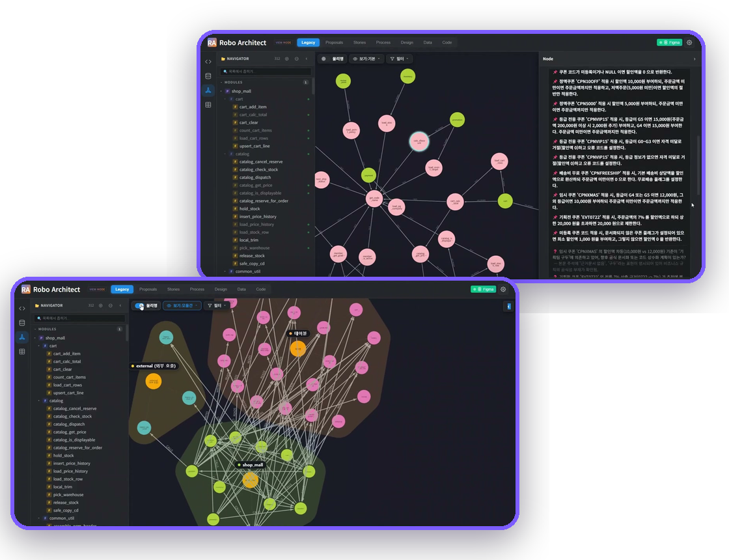Open table grid icon in top window sidebar
This screenshot has height=560, width=729.
208,105
